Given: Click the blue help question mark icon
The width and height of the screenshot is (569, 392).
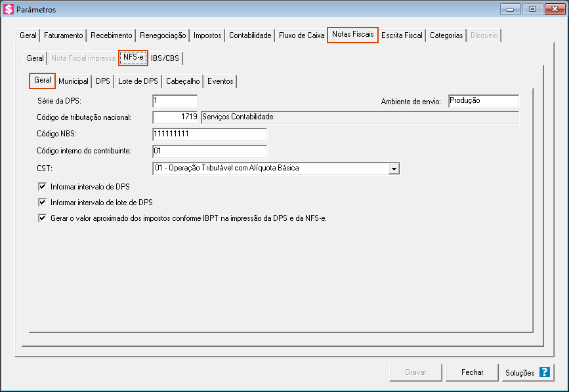Looking at the screenshot, I should coord(544,372).
